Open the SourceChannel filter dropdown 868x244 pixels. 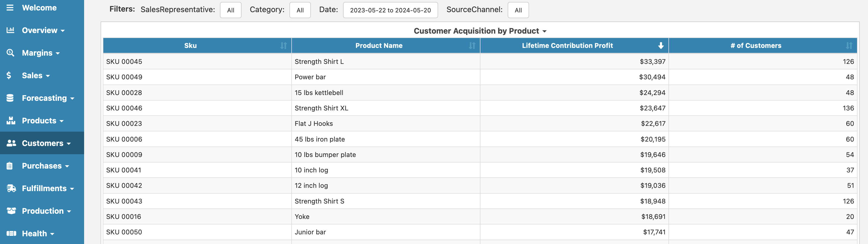(x=518, y=10)
